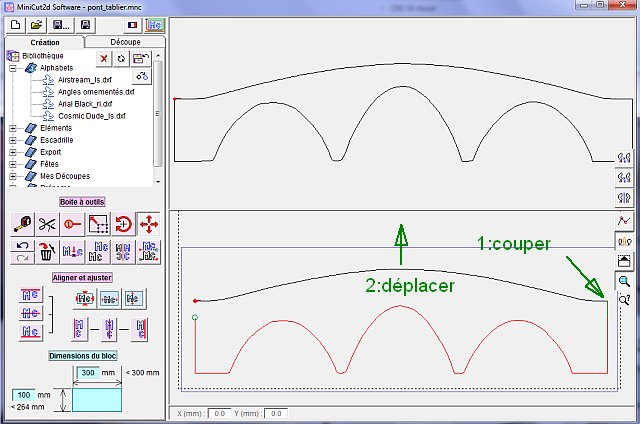Toggle the scale resize tool
The height and width of the screenshot is (424, 640).
coord(98,224)
